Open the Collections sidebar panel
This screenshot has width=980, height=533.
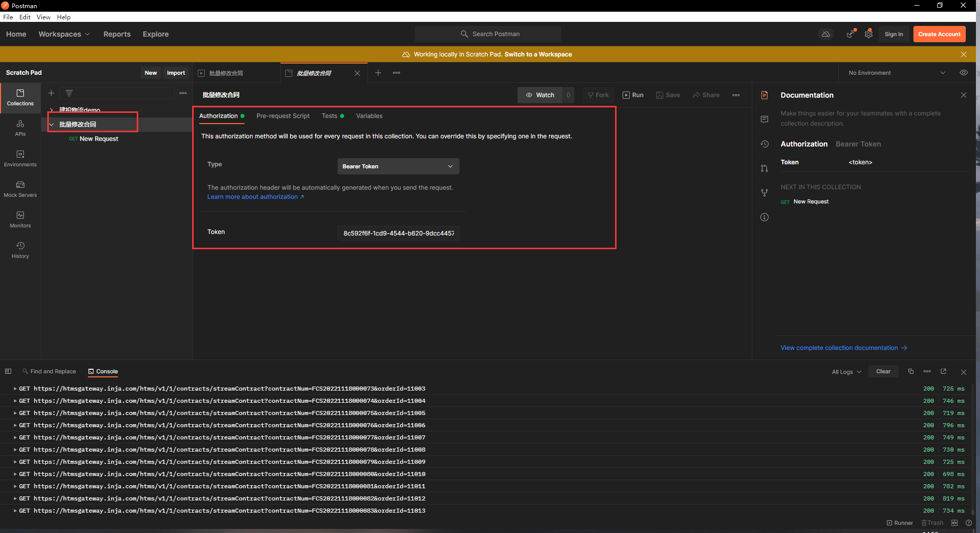20,98
